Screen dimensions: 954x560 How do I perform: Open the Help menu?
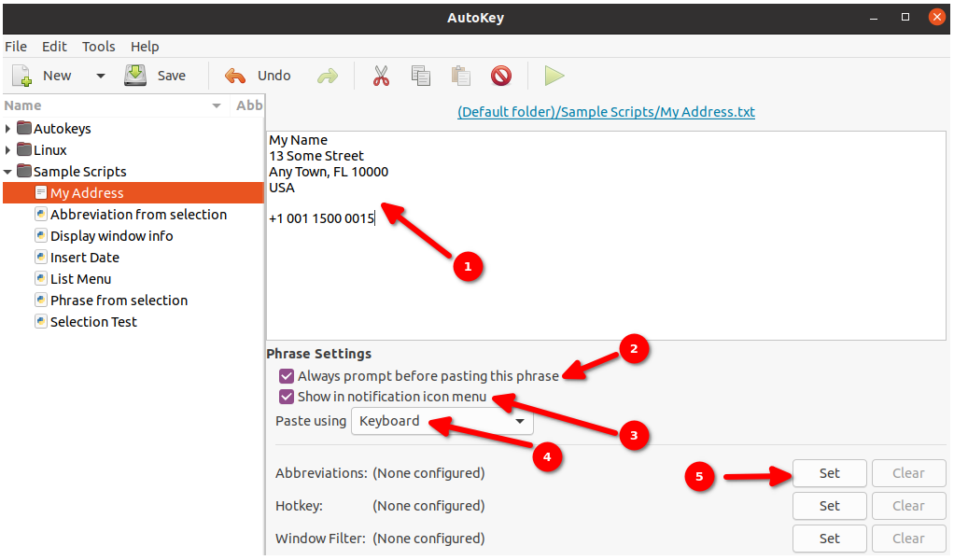pyautogui.click(x=145, y=47)
